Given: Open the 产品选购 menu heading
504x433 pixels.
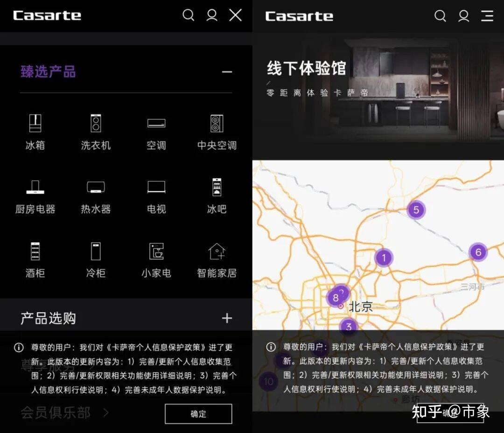Looking at the screenshot, I should click(48, 318).
